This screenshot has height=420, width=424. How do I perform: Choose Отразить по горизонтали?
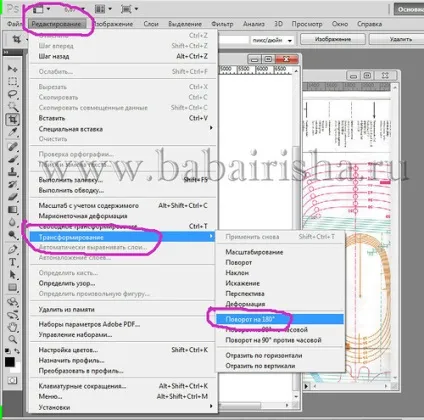tap(280, 355)
